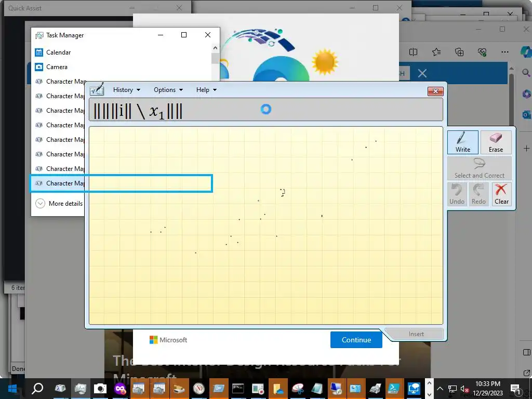Open Edge Favorites star icon
This screenshot has height=399, width=532.
click(x=436, y=52)
